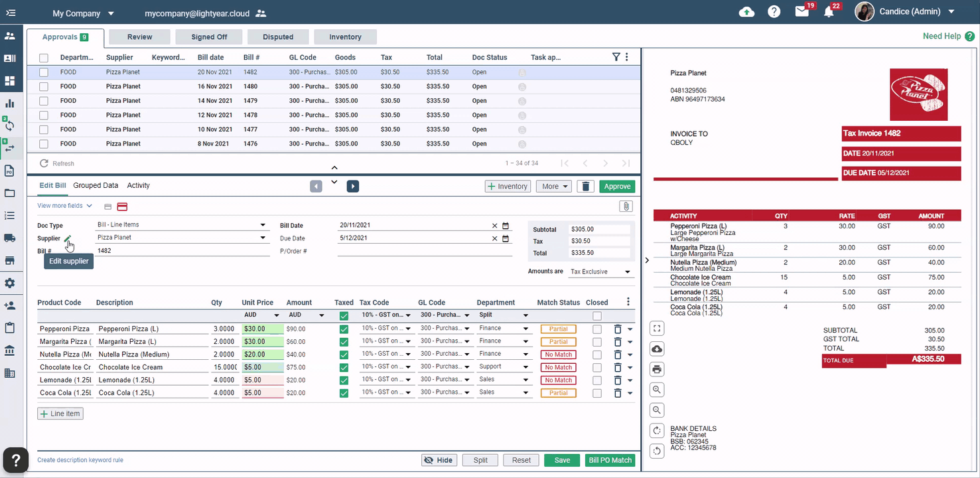
Task: Click Bill PO Match button
Action: [610, 460]
